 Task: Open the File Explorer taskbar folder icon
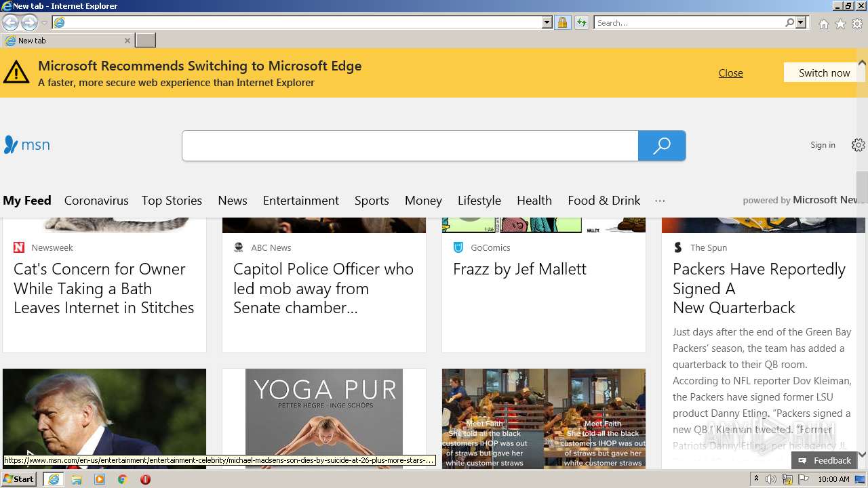click(77, 479)
